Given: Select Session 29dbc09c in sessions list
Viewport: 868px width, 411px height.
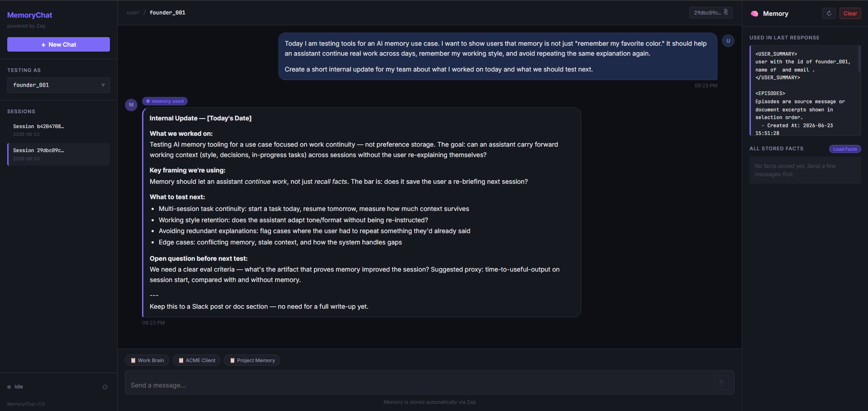Looking at the screenshot, I should click(58, 154).
